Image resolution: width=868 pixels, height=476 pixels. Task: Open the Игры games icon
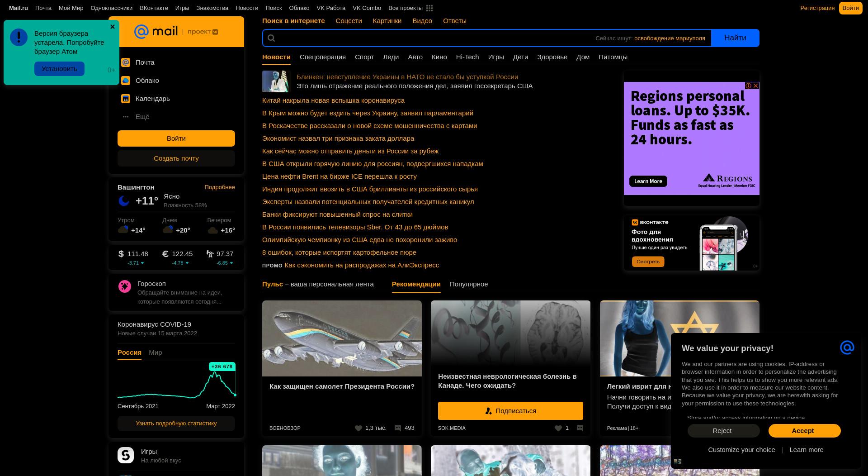click(x=126, y=455)
